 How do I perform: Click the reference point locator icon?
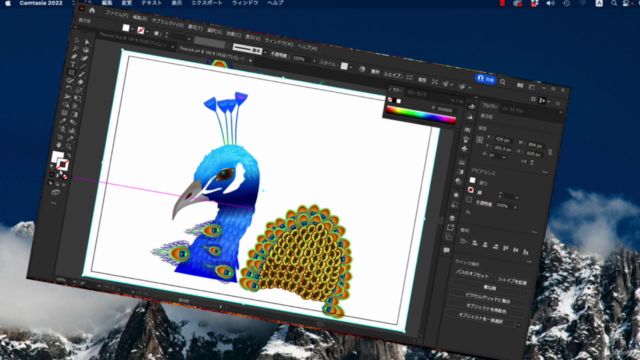(480, 140)
